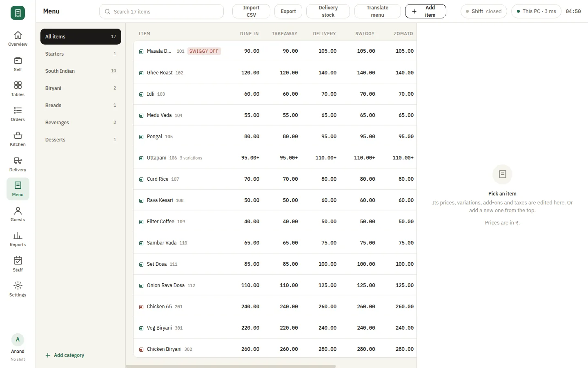Click the Export button
Image resolution: width=588 pixels, height=368 pixels.
[x=288, y=11]
